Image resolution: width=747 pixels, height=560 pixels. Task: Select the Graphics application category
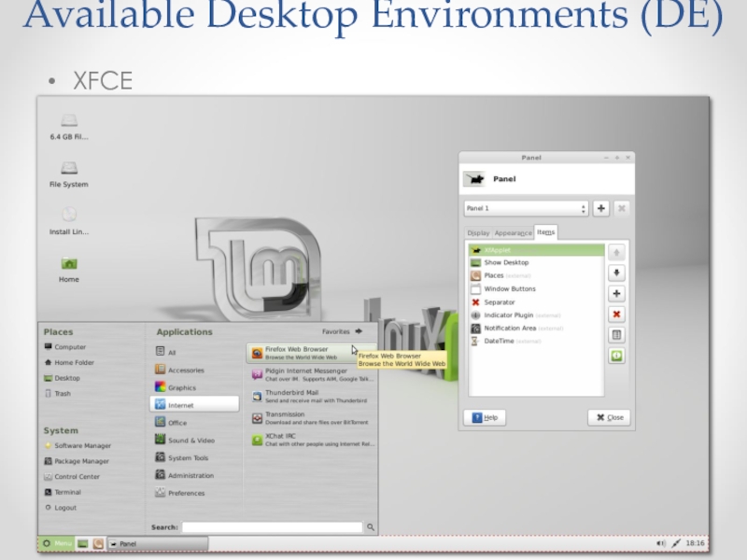coord(182,387)
